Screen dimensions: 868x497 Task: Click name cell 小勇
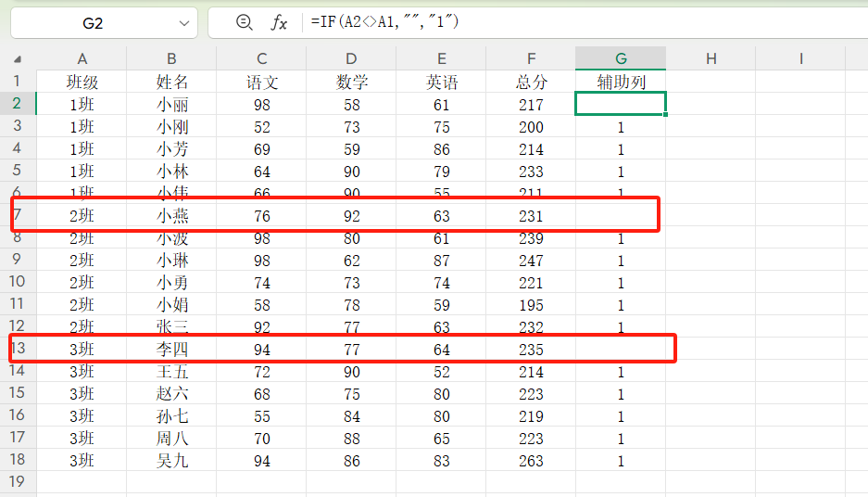(x=171, y=283)
